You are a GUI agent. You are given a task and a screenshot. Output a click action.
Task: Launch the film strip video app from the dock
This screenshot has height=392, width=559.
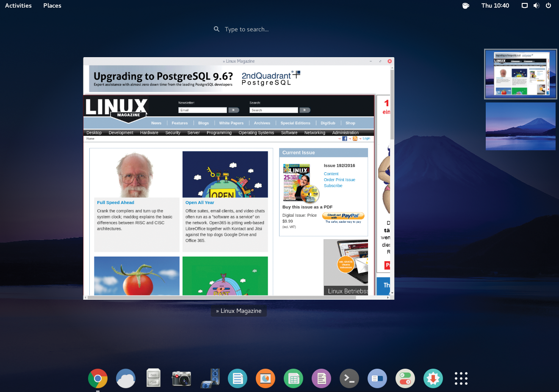pos(210,378)
